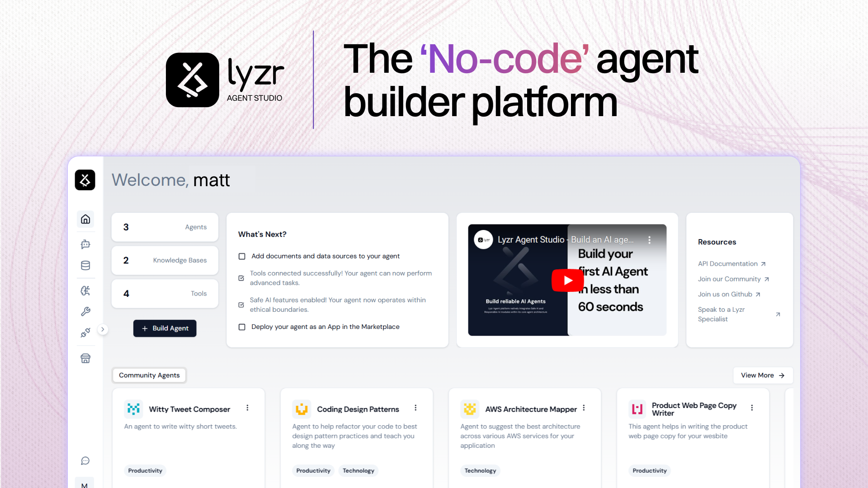
Task: Expand the Community Agents section
Action: pos(763,375)
